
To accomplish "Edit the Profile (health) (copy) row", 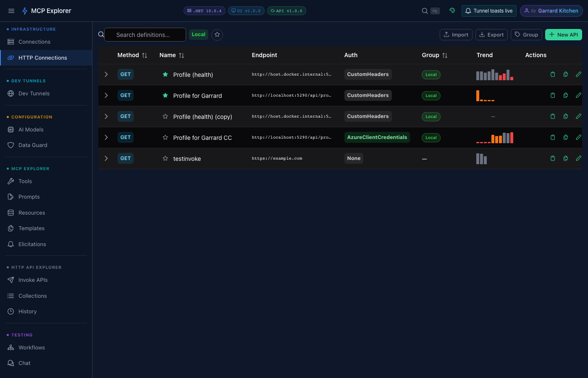I will [578, 116].
